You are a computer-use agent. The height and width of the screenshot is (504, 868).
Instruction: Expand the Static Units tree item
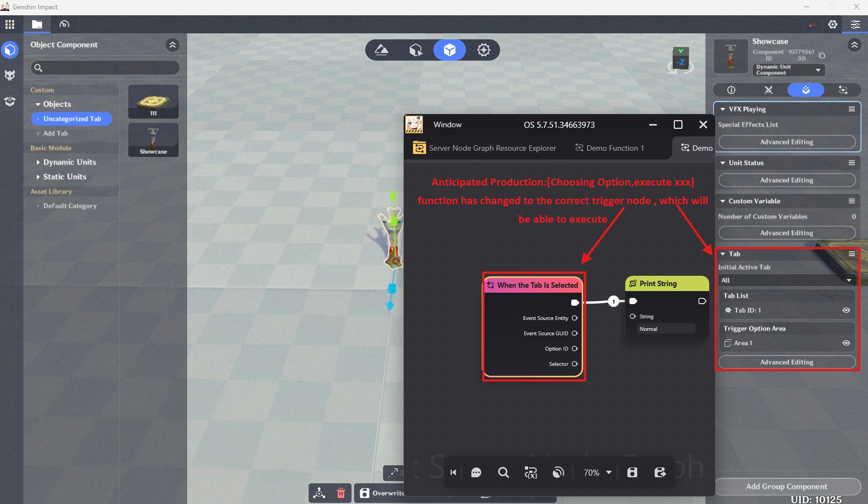click(x=38, y=177)
